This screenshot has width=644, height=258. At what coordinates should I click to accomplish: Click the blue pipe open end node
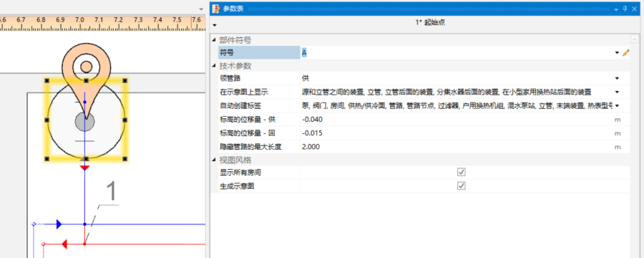click(x=34, y=224)
